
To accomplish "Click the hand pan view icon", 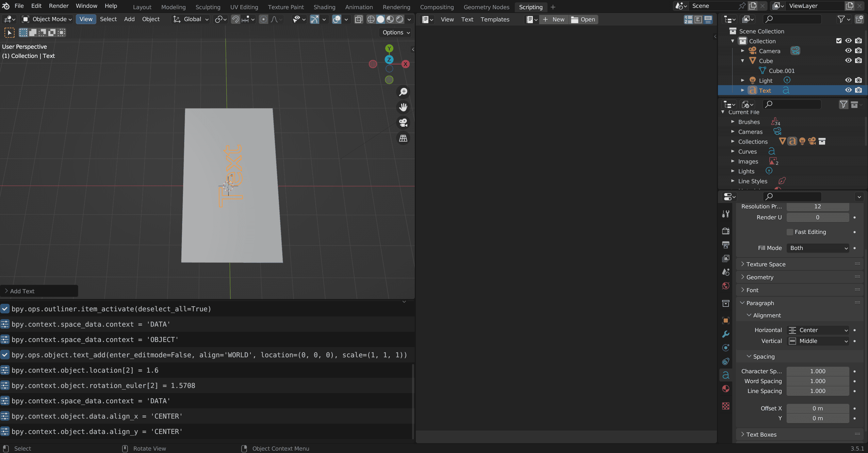I will [x=403, y=107].
